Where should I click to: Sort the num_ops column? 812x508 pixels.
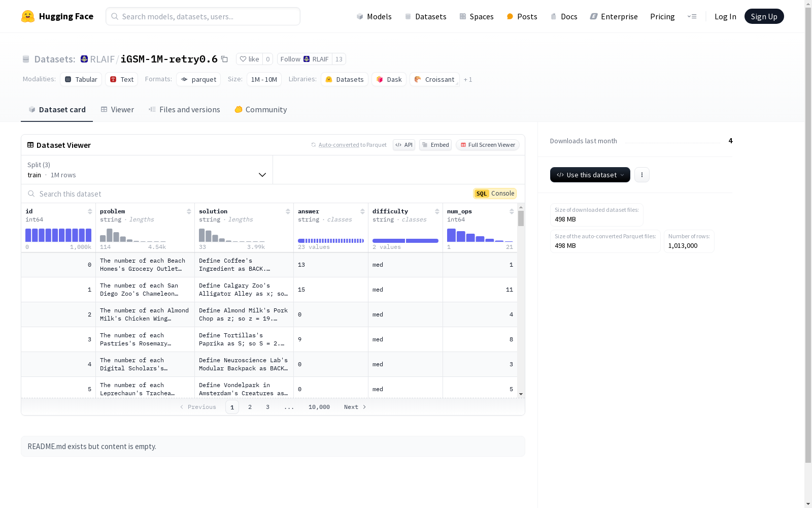click(512, 211)
